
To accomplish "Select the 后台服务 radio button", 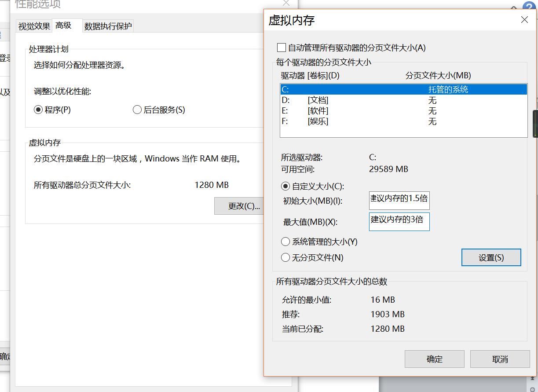I will [137, 110].
